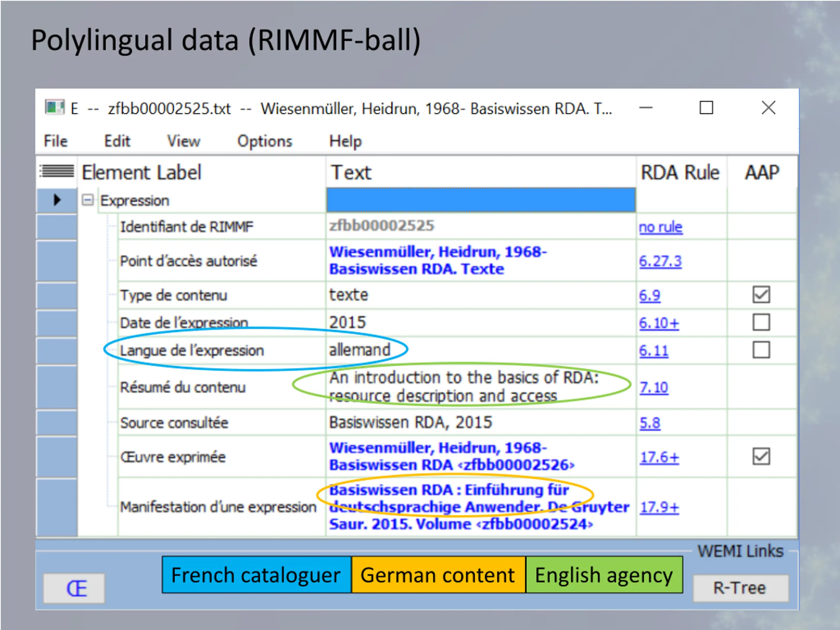Click the 'allemand' language value

[x=360, y=350]
